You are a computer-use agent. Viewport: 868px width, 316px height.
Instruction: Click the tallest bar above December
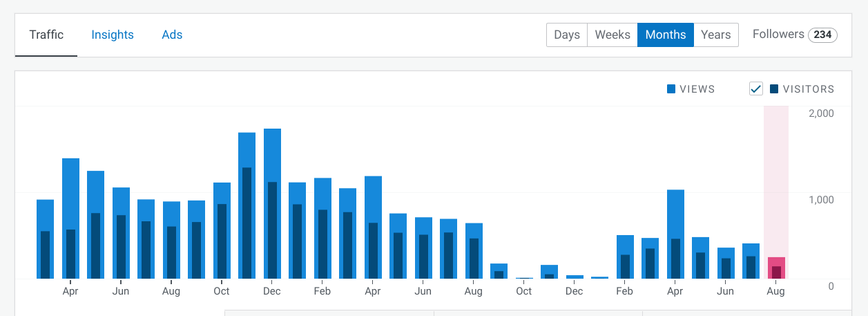click(x=272, y=204)
